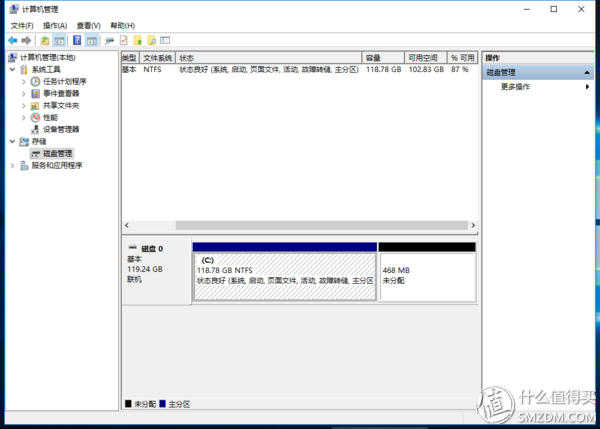This screenshot has height=429, width=600.
Task: Click the 任务计划程序 clock icon
Action: click(x=35, y=82)
